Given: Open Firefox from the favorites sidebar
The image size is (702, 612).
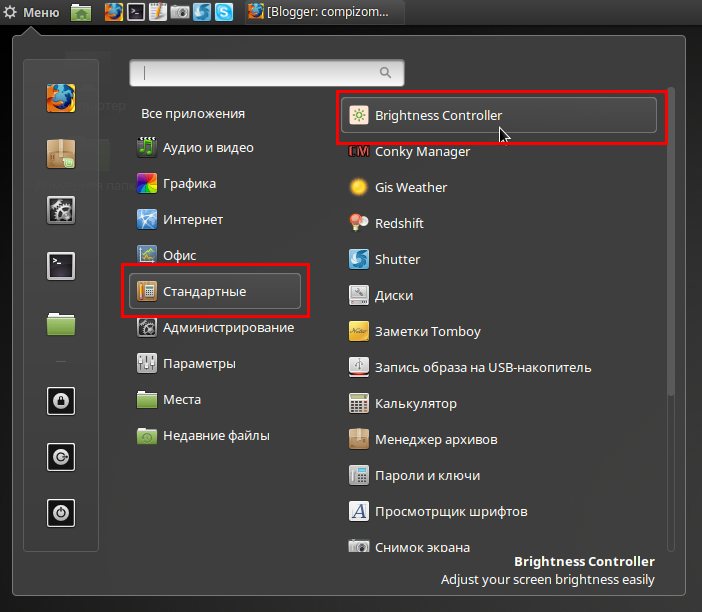Looking at the screenshot, I should click(x=61, y=98).
